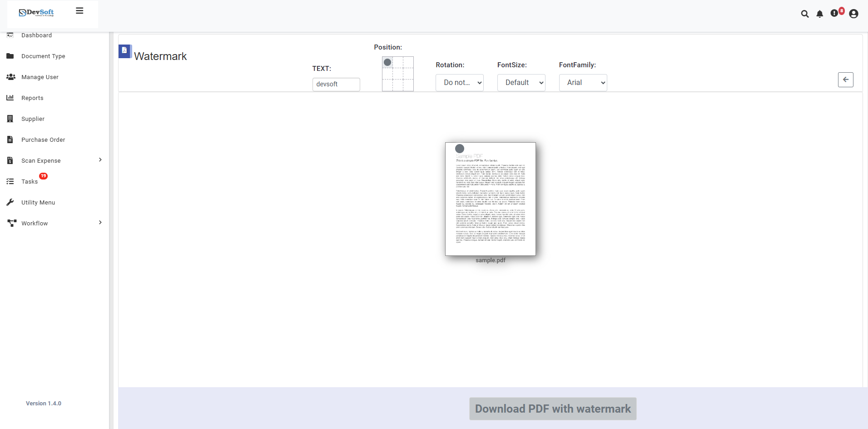Open Purchase Order from the sidebar
This screenshot has height=429, width=868.
pyautogui.click(x=43, y=140)
